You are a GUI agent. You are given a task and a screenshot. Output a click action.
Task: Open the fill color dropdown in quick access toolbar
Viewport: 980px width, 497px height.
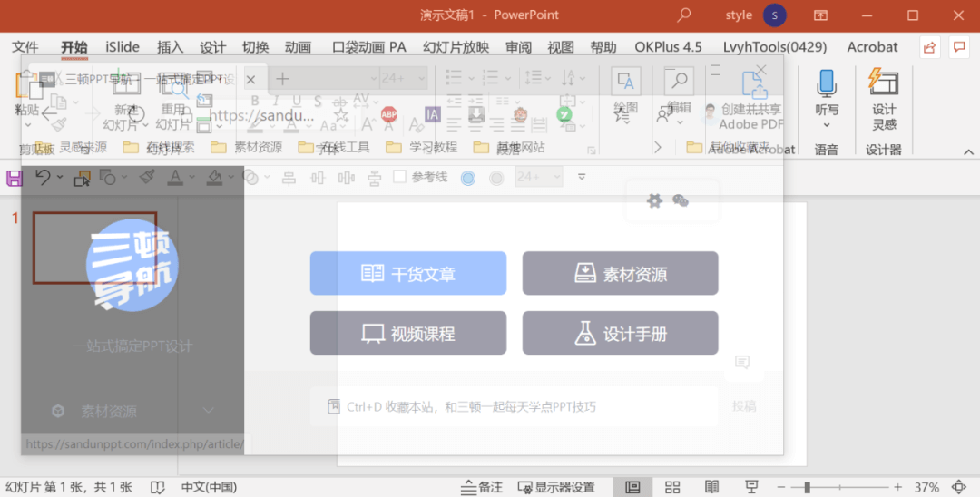click(231, 178)
